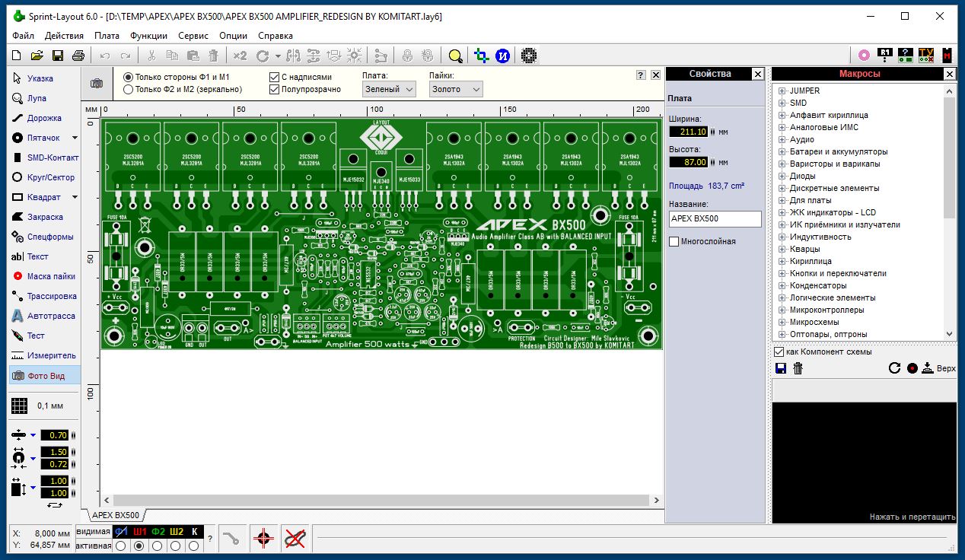Uncheck the 'Полупрозрачно' checkbox
This screenshot has height=560, width=965.
275,89
